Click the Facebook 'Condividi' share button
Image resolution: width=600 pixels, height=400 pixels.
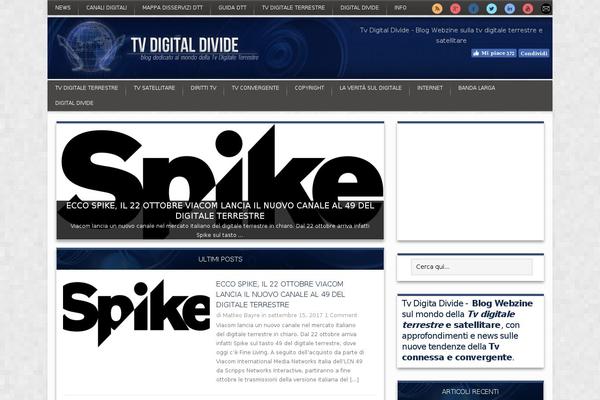pyautogui.click(x=534, y=53)
